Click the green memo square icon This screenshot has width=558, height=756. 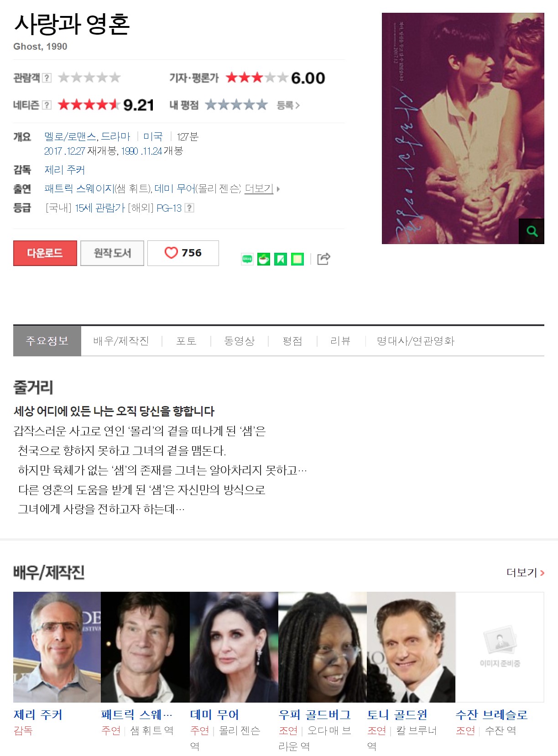(297, 259)
